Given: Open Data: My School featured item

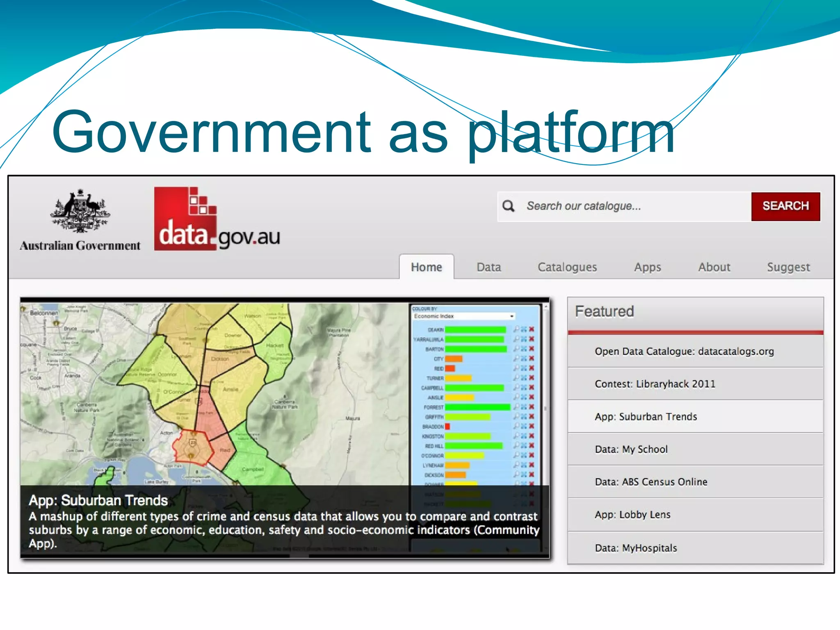Looking at the screenshot, I should tap(696, 449).
